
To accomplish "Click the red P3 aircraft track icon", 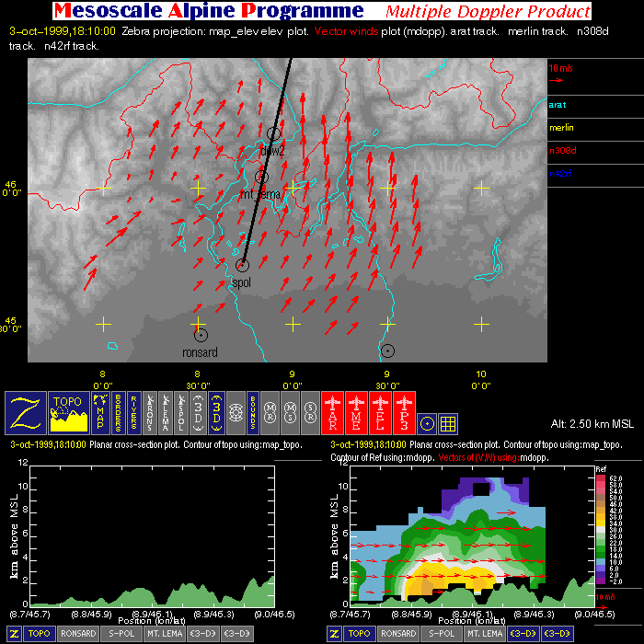I will tap(403, 412).
